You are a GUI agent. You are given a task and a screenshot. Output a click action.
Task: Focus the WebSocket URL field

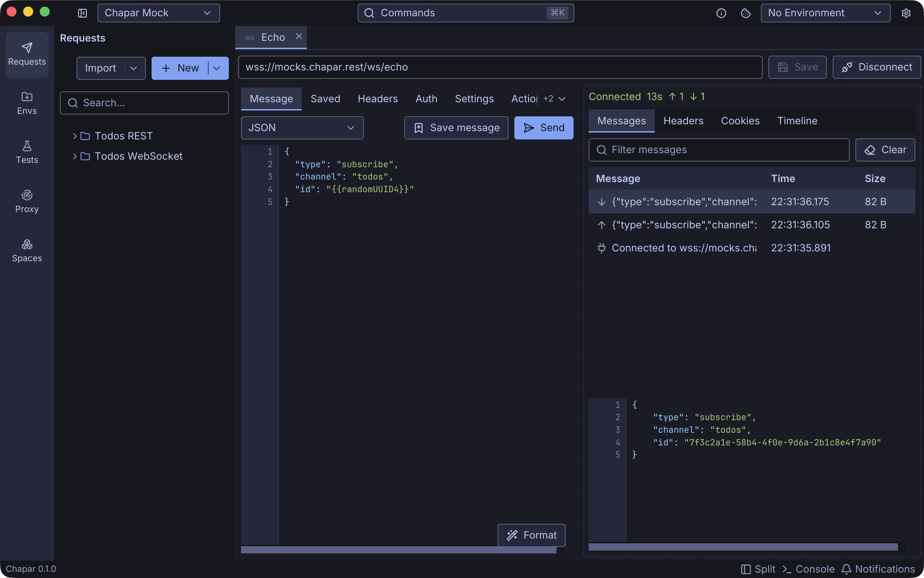pyautogui.click(x=500, y=67)
